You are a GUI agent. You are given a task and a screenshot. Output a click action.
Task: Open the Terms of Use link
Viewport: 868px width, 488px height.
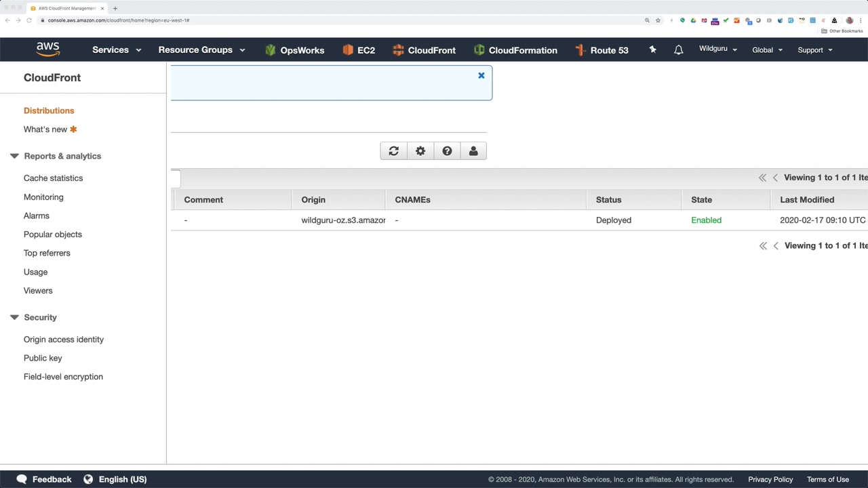point(828,479)
